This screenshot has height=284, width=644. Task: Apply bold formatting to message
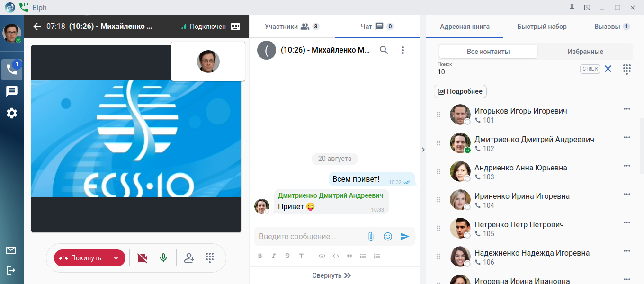(260, 256)
